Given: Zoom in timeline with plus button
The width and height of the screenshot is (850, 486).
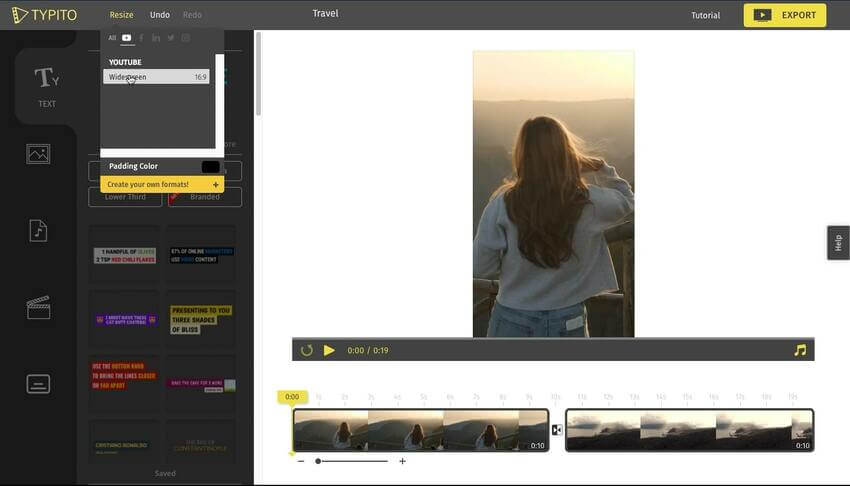Looking at the screenshot, I should click(x=402, y=461).
